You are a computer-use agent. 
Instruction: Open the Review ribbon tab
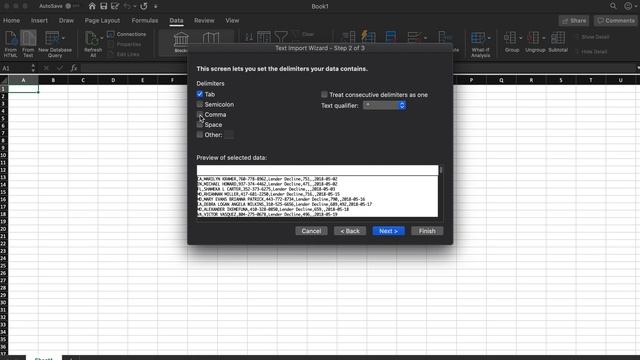[x=204, y=20]
